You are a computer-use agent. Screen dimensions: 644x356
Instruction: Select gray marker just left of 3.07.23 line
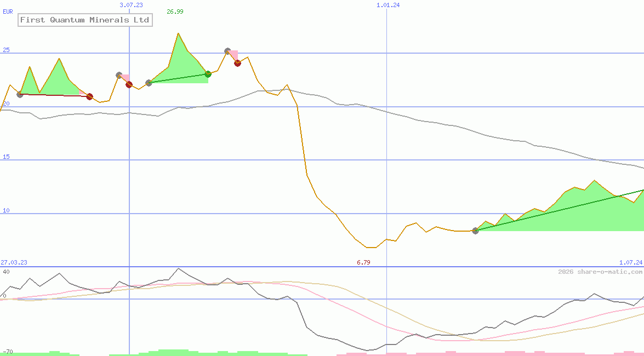[119, 75]
